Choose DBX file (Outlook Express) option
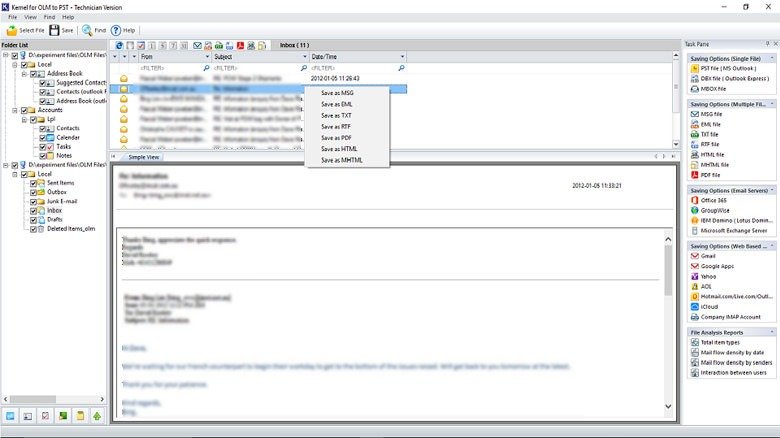This screenshot has width=780, height=438. (730, 79)
